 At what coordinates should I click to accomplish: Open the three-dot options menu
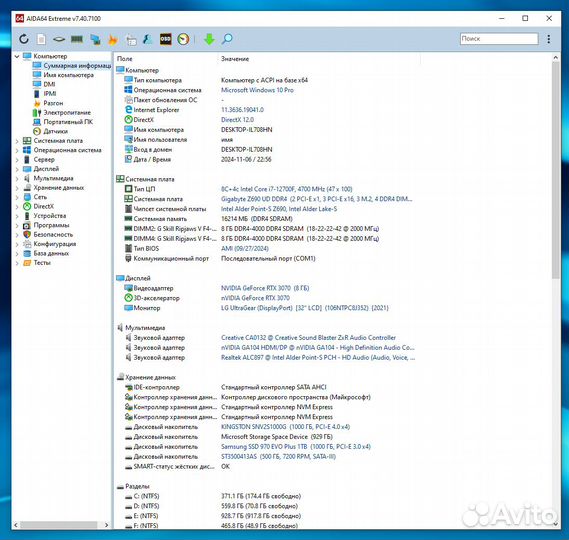(548, 39)
